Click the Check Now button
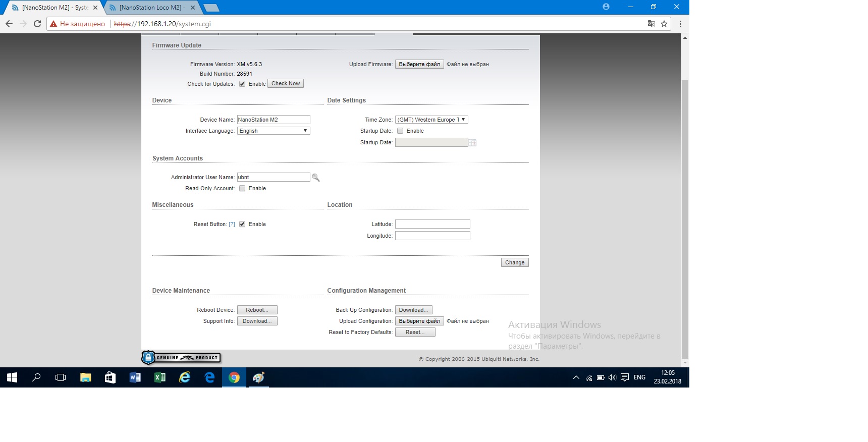Image resolution: width=868 pixels, height=442 pixels. [286, 84]
